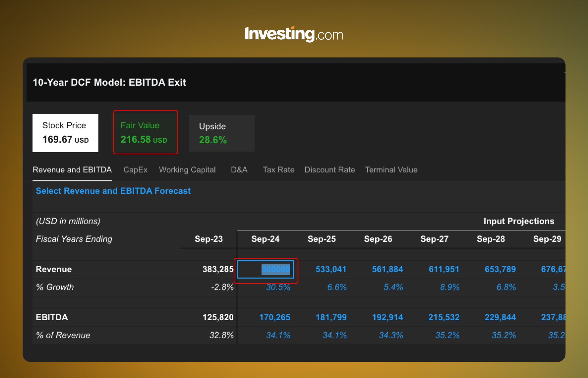
Task: Click Select Revenue and EBITDA Forecast link
Action: (113, 191)
